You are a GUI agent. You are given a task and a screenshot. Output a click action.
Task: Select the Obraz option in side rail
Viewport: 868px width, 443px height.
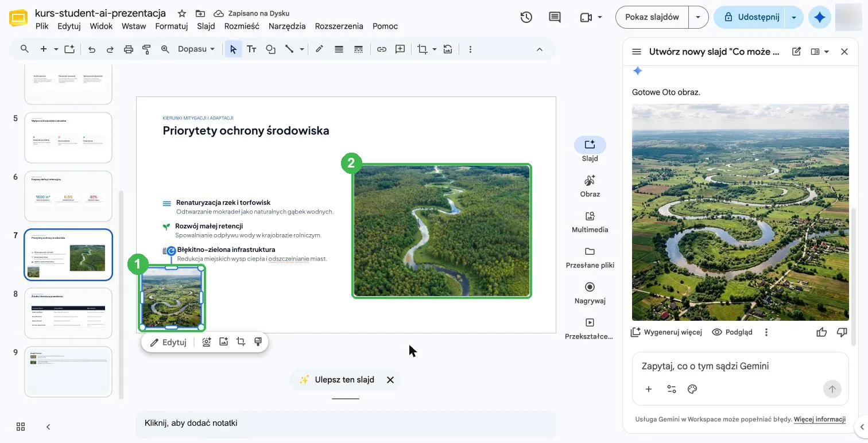click(590, 186)
